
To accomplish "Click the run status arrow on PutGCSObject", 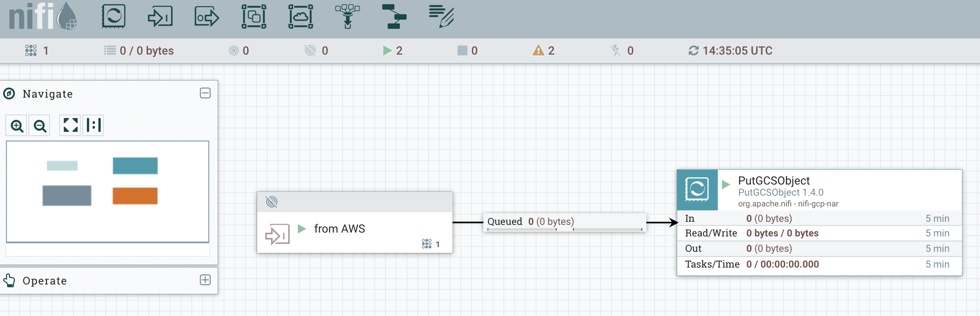I will coord(726,185).
